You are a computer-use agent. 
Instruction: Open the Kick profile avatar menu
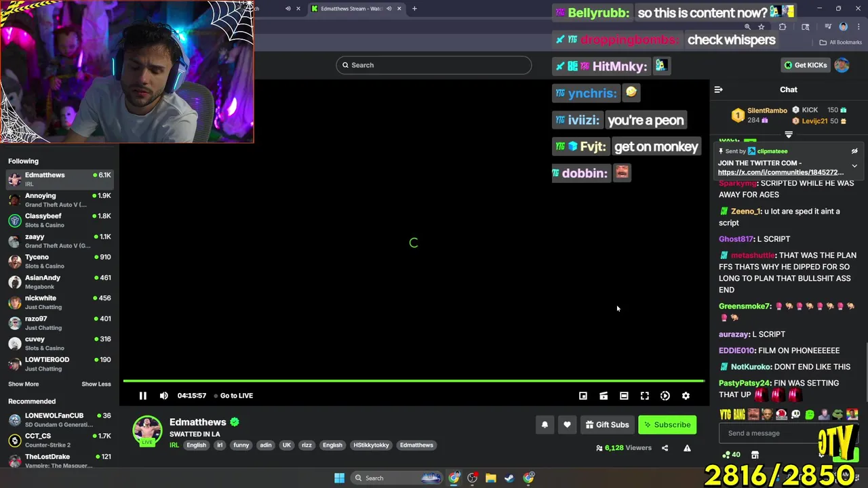pos(842,65)
